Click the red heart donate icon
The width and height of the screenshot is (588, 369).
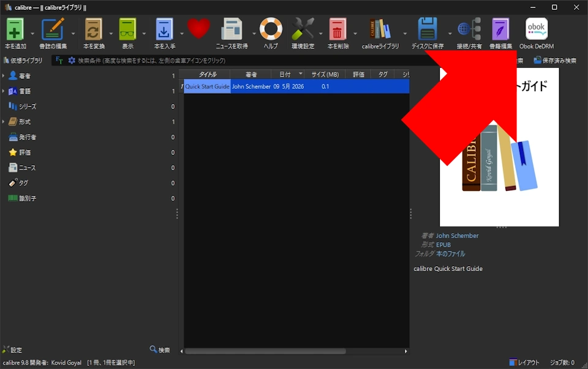[x=198, y=28]
